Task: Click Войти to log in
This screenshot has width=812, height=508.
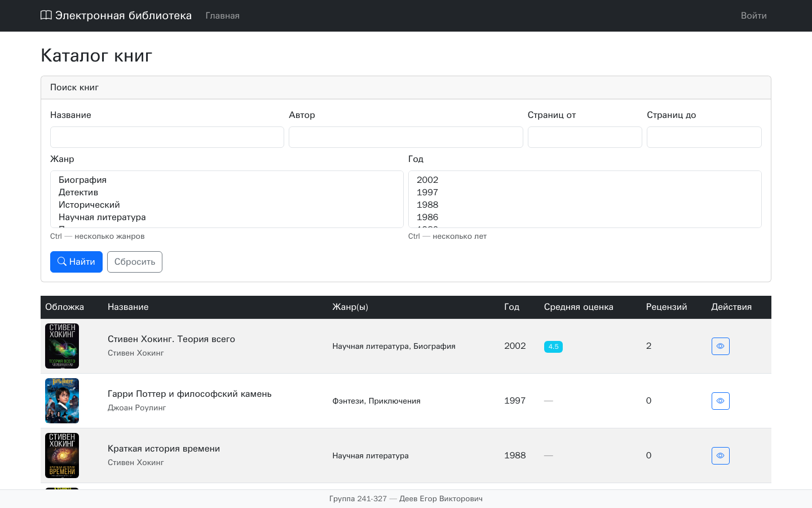Action: coord(753,16)
